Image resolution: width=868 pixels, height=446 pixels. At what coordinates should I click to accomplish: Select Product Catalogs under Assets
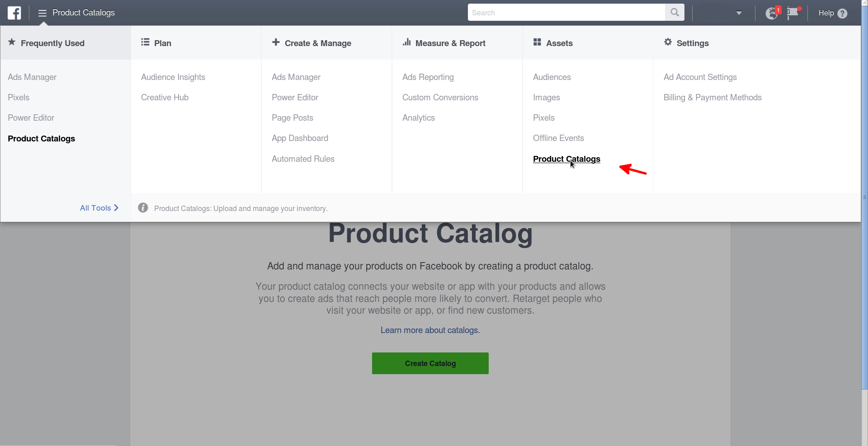coord(566,159)
